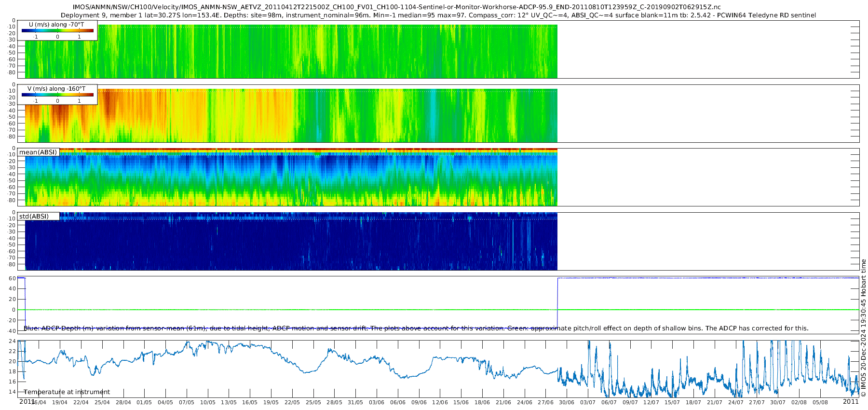
Task: Select the 24/07 date on time axis
Action: tap(736, 403)
